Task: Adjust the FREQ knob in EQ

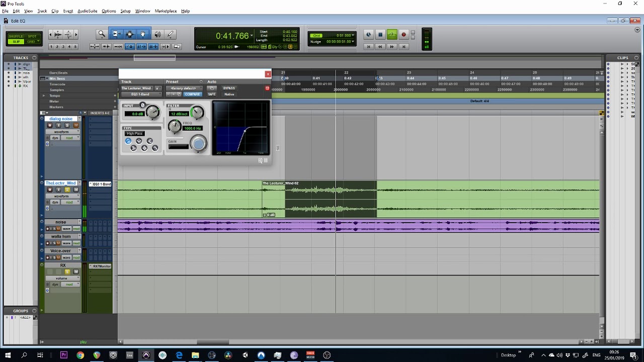Action: (x=175, y=127)
